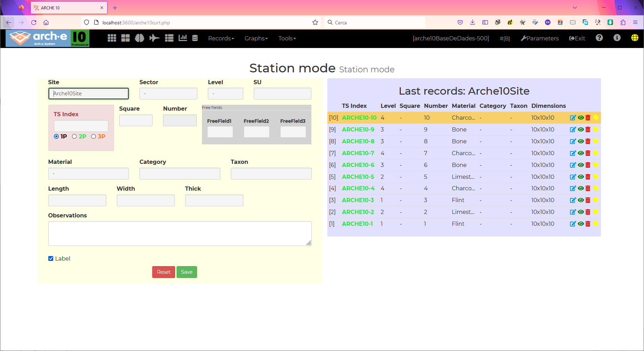Open the yellow globe language icon

[x=635, y=38]
